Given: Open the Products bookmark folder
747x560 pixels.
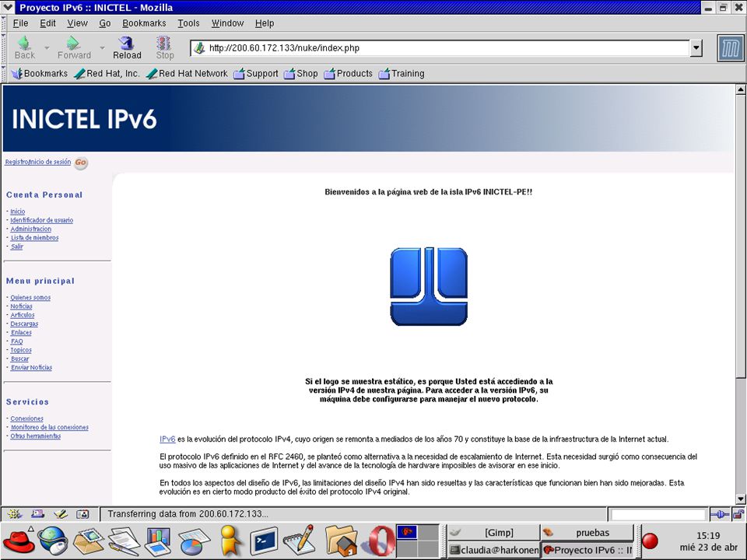Looking at the screenshot, I should click(x=349, y=73).
